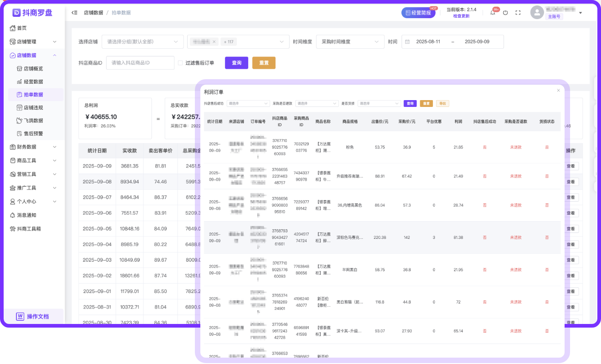Viewport: 601px width, 364px height.
Task: Click 检查更新 link
Action: coord(461,16)
